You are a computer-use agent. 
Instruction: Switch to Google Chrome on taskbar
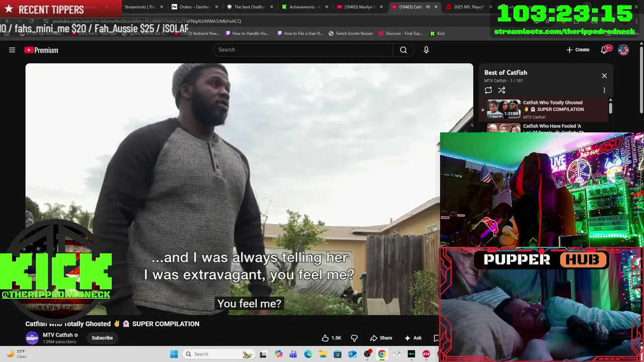382,354
